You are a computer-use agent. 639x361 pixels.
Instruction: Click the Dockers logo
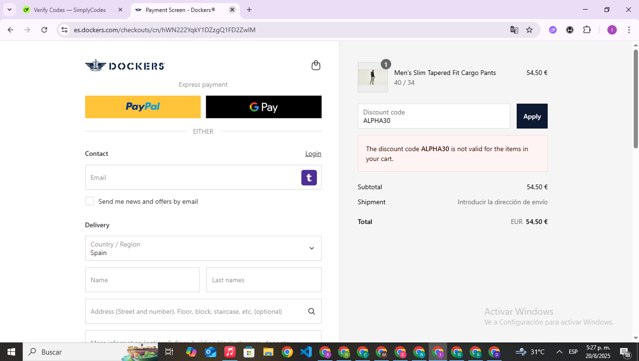125,66
